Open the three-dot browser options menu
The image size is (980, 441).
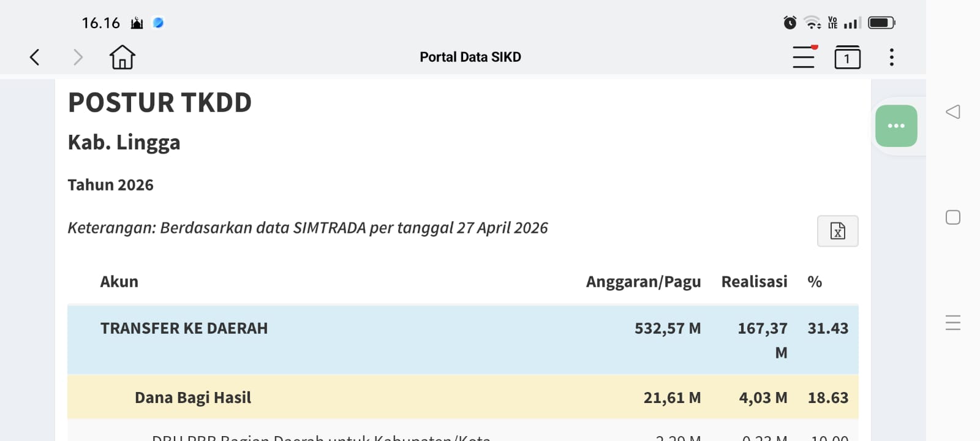pos(891,58)
